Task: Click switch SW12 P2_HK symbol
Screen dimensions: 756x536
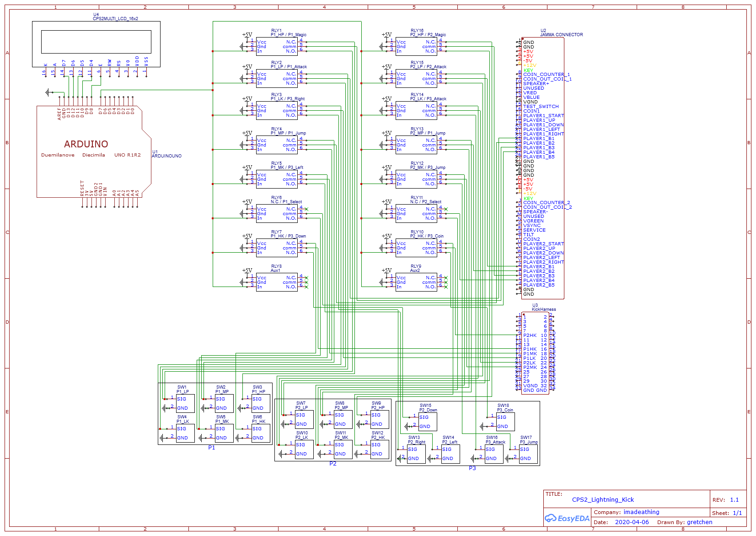Action: [380, 449]
